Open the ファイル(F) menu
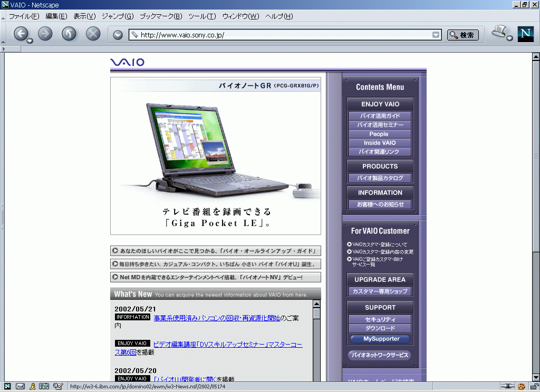This screenshot has height=392, width=540. pyautogui.click(x=24, y=16)
